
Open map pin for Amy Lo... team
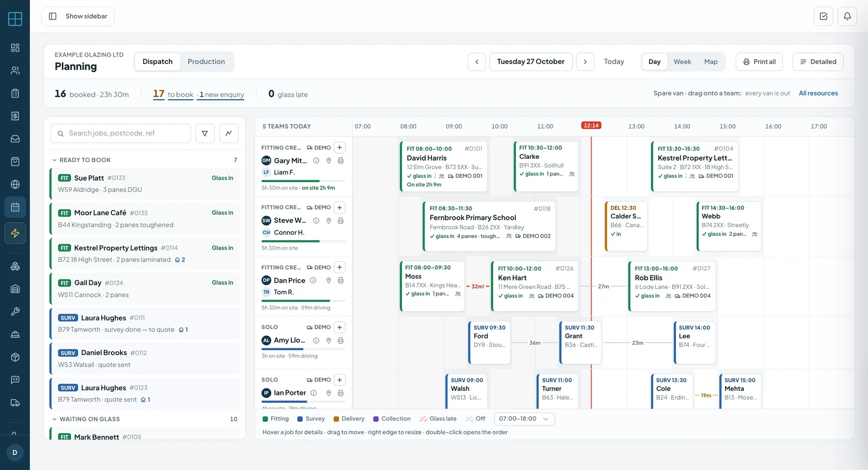pos(329,340)
